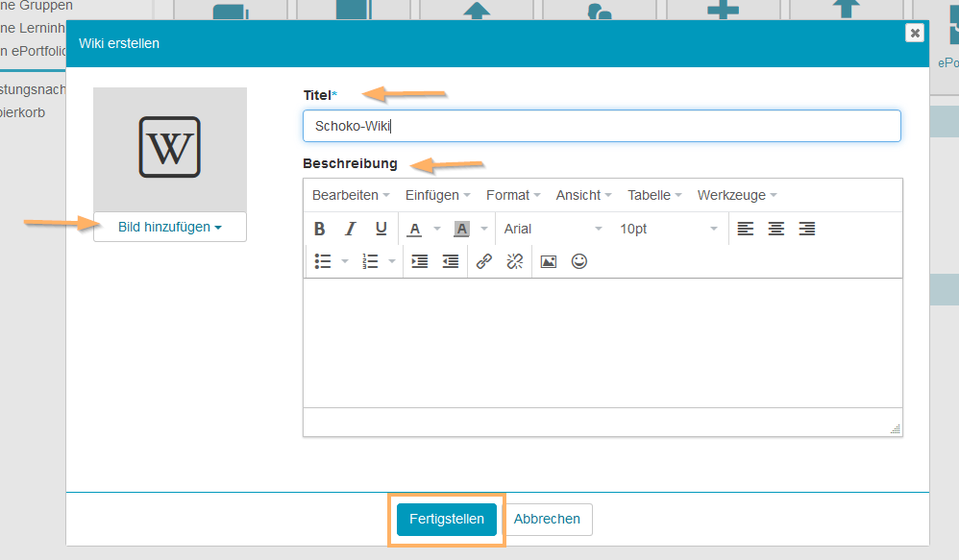Click into the Titel input field

602,126
